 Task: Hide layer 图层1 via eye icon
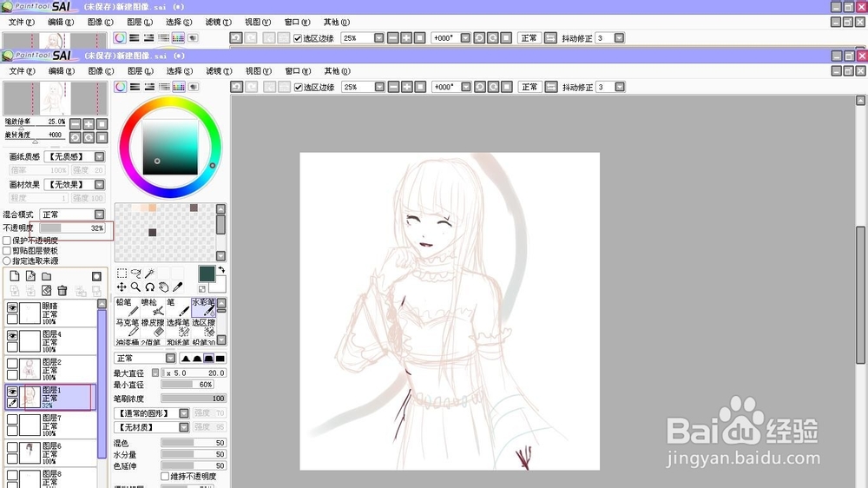click(12, 391)
